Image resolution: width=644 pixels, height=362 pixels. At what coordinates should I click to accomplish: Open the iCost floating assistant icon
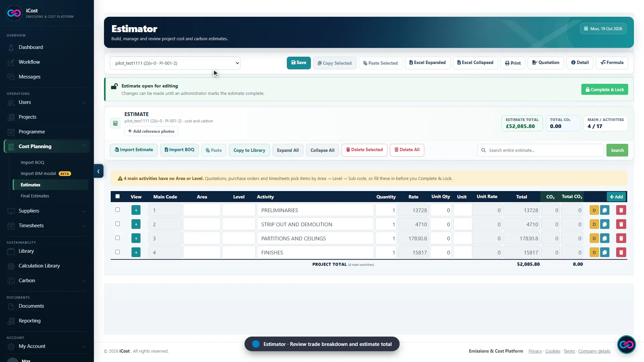[626, 344]
